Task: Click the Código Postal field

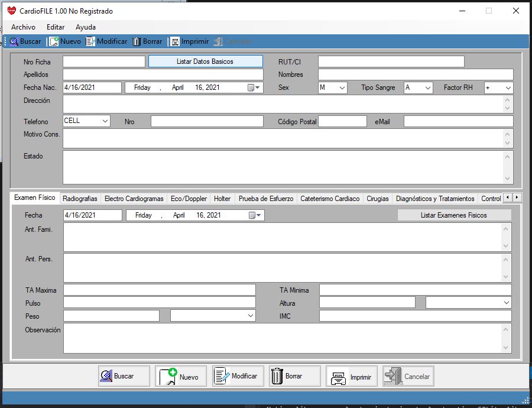Action: pos(342,121)
